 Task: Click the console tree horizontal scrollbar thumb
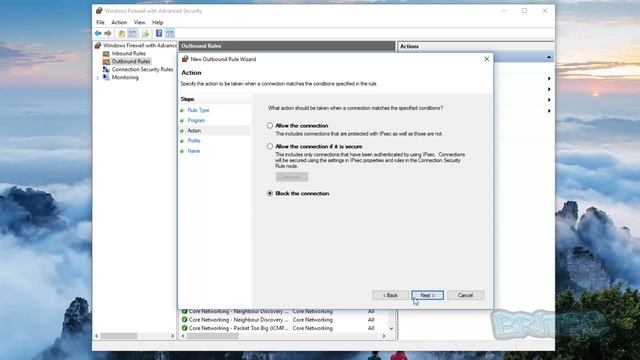click(x=119, y=336)
